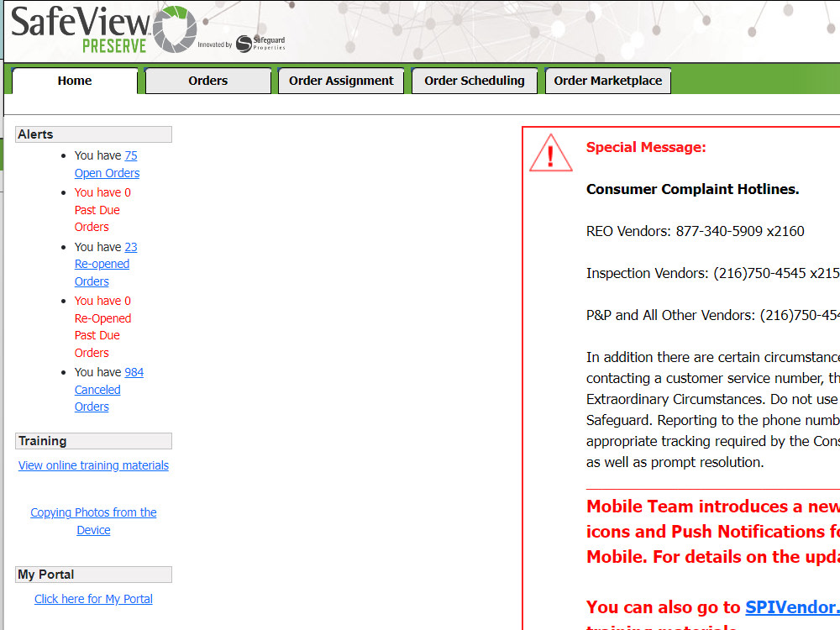
Task: Click the red warning triangle icon
Action: 551,153
